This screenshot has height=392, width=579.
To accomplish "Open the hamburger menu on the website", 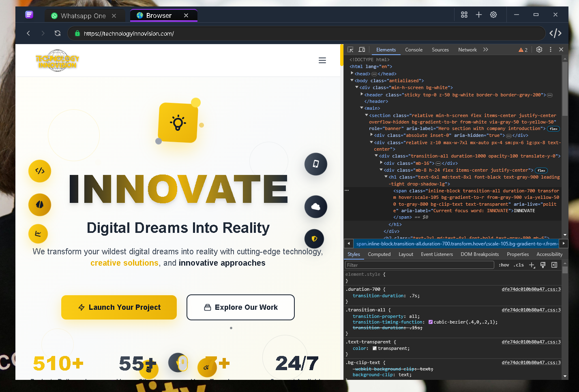I will pyautogui.click(x=322, y=60).
